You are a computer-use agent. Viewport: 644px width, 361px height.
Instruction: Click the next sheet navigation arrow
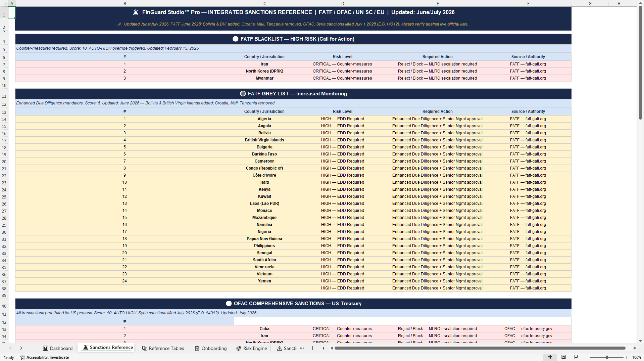click(21, 348)
